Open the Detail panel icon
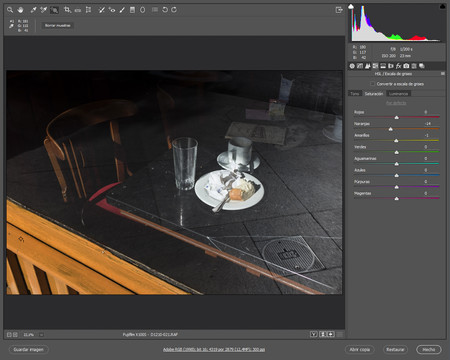This screenshot has width=450, height=360. (368, 66)
